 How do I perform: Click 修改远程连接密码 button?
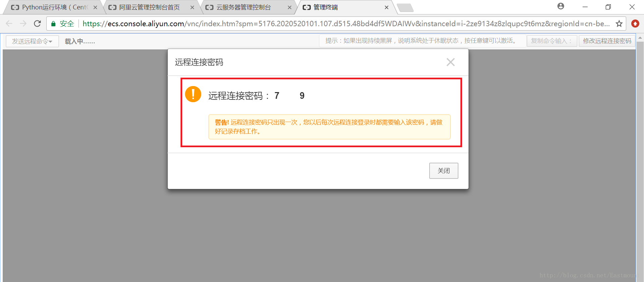[607, 41]
